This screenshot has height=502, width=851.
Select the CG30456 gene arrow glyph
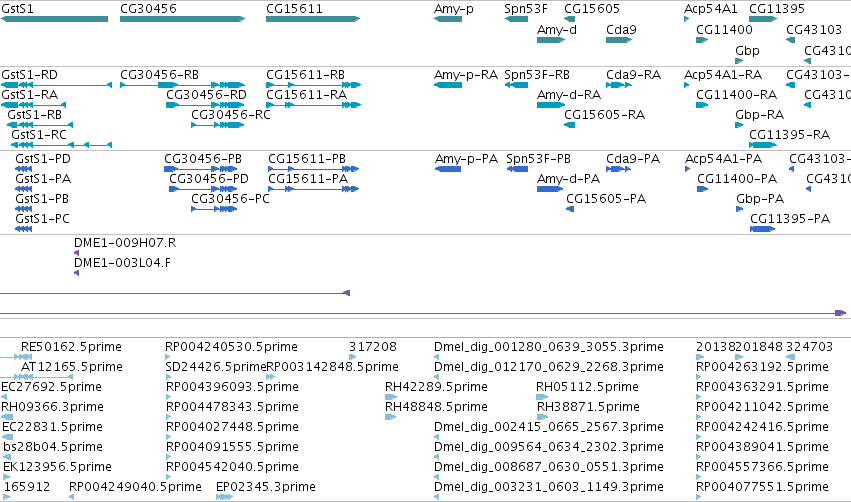pos(182,19)
